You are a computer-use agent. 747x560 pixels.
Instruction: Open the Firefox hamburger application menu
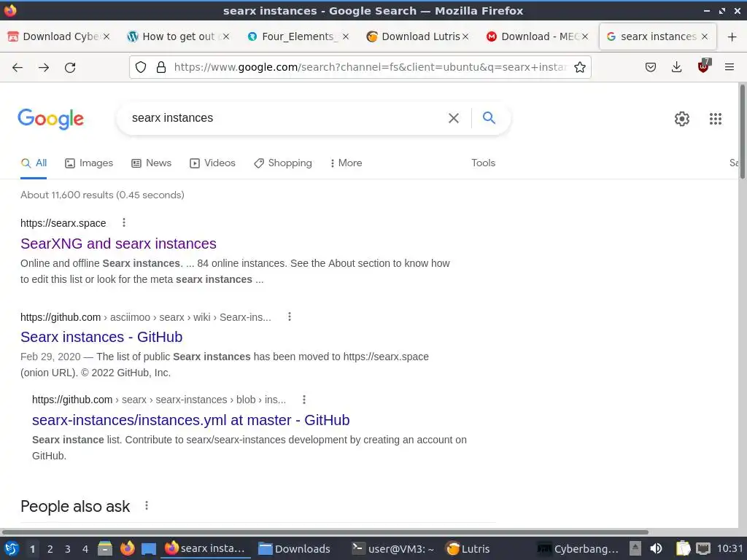tap(729, 67)
